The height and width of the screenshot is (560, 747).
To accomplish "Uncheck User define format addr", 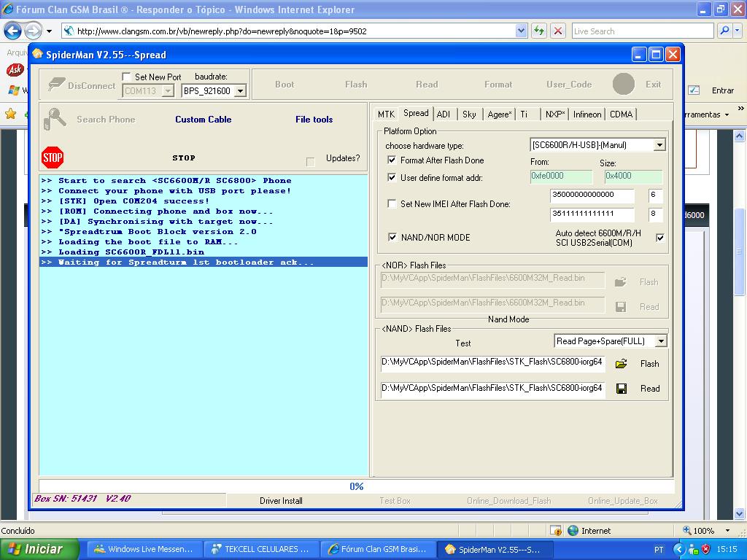I will [392, 178].
